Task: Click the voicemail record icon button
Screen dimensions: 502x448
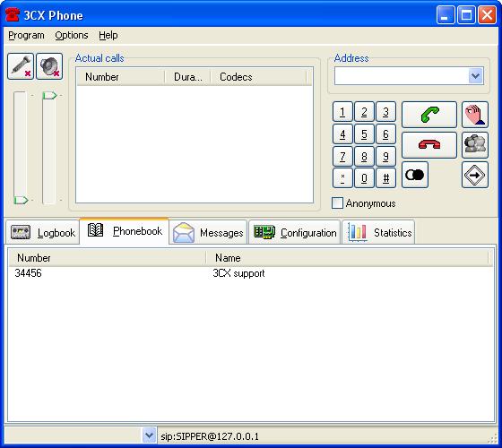Action: (415, 175)
